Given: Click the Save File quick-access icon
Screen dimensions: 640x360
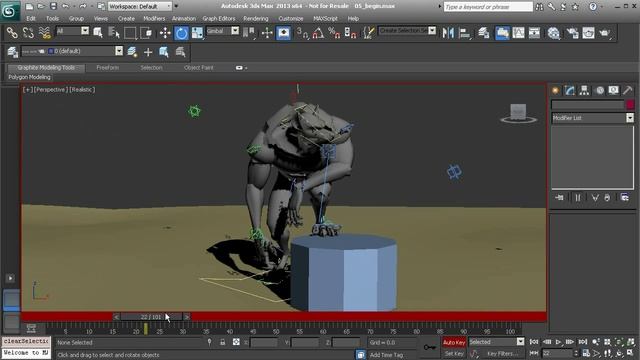Looking at the screenshot, I should pyautogui.click(x=53, y=6).
